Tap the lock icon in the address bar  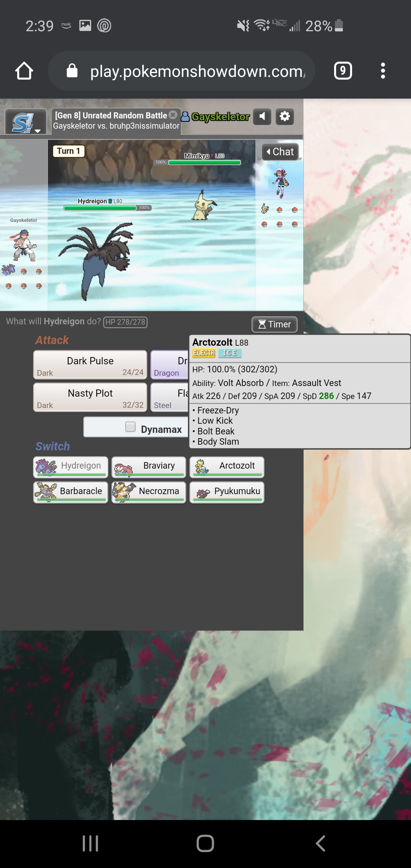click(72, 70)
